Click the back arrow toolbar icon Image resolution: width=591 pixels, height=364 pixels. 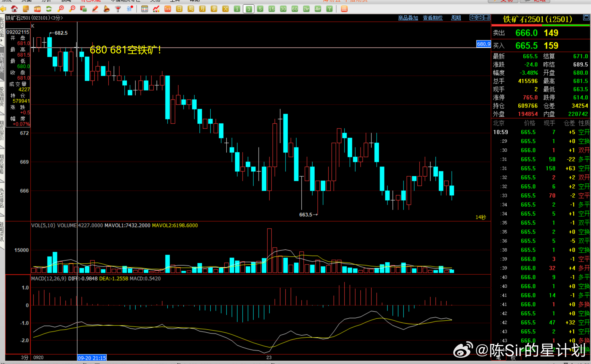coord(3,9)
